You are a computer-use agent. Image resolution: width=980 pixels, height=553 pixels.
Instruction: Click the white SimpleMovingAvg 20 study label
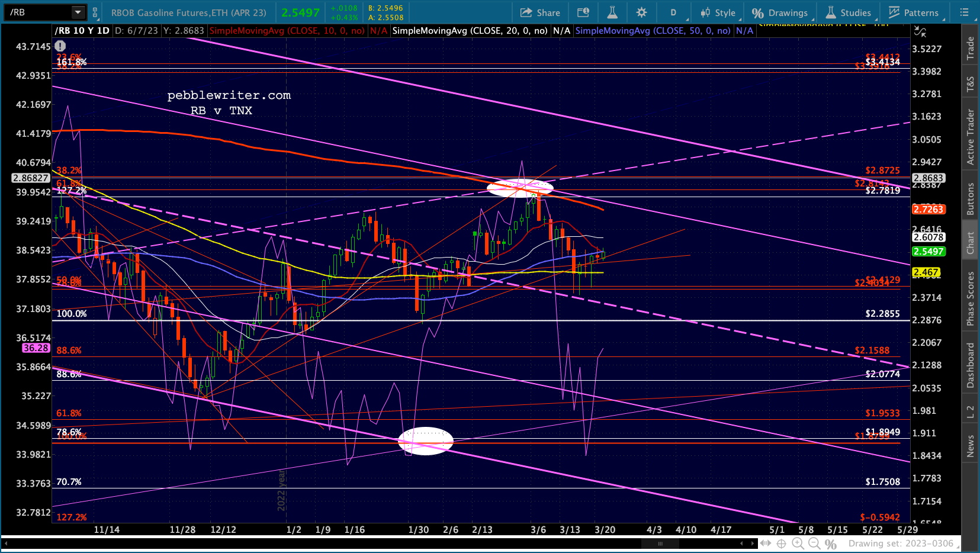pyautogui.click(x=470, y=31)
